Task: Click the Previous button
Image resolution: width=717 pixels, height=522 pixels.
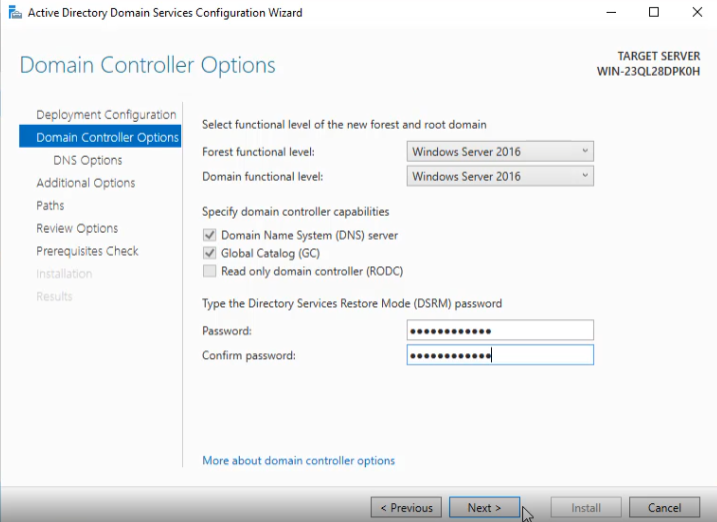Action: click(406, 507)
